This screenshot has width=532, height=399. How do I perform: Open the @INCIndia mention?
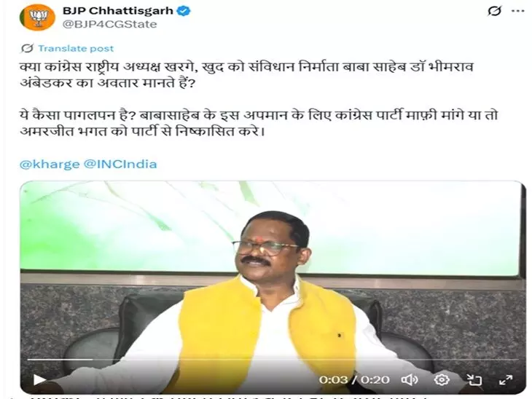click(x=120, y=165)
